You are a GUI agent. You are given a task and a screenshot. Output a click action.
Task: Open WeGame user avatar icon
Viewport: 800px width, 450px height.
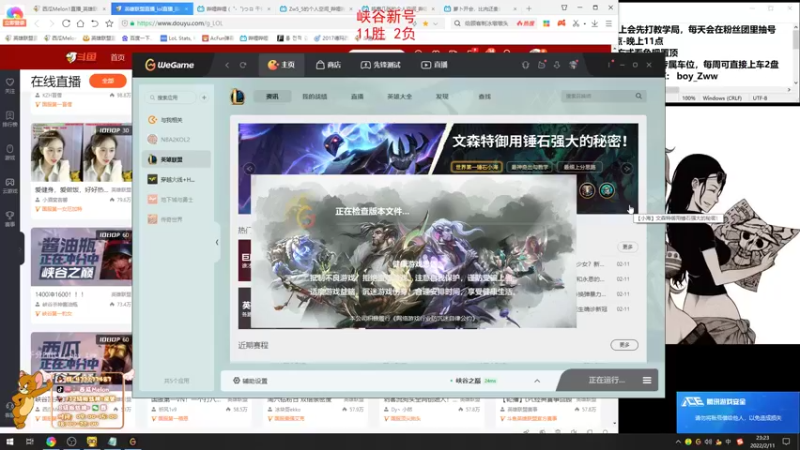[573, 64]
